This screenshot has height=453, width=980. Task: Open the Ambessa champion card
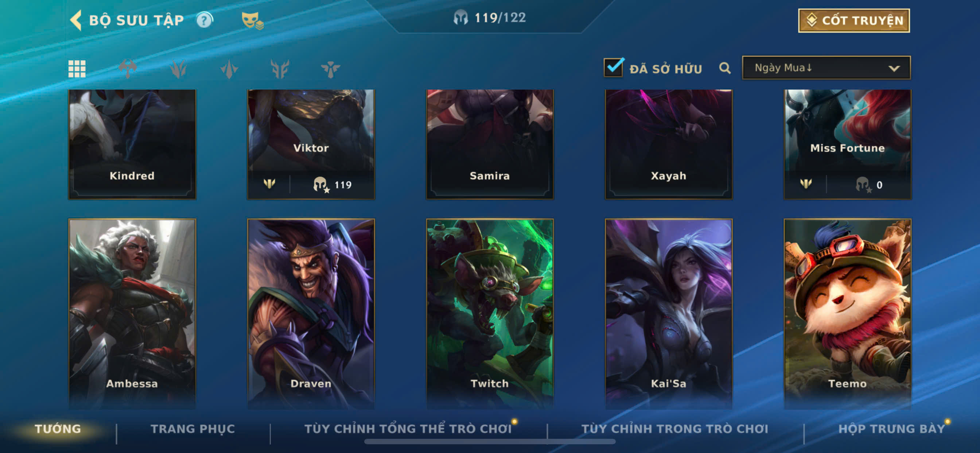(x=132, y=313)
